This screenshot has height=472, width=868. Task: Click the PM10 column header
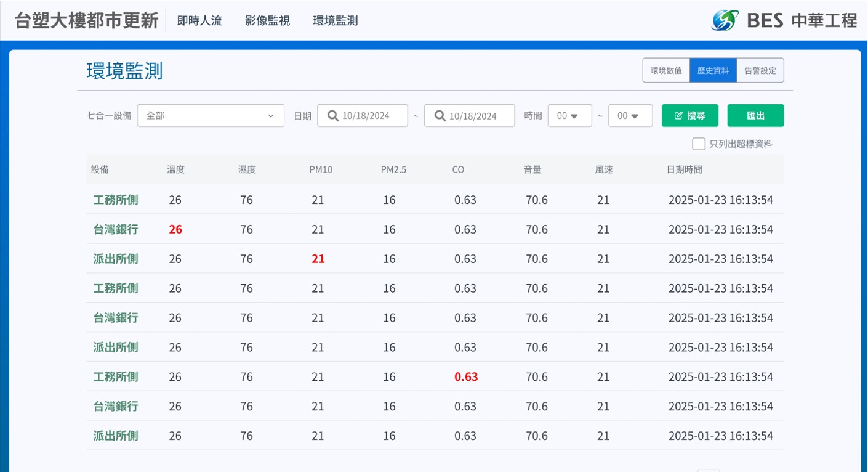pos(321,169)
